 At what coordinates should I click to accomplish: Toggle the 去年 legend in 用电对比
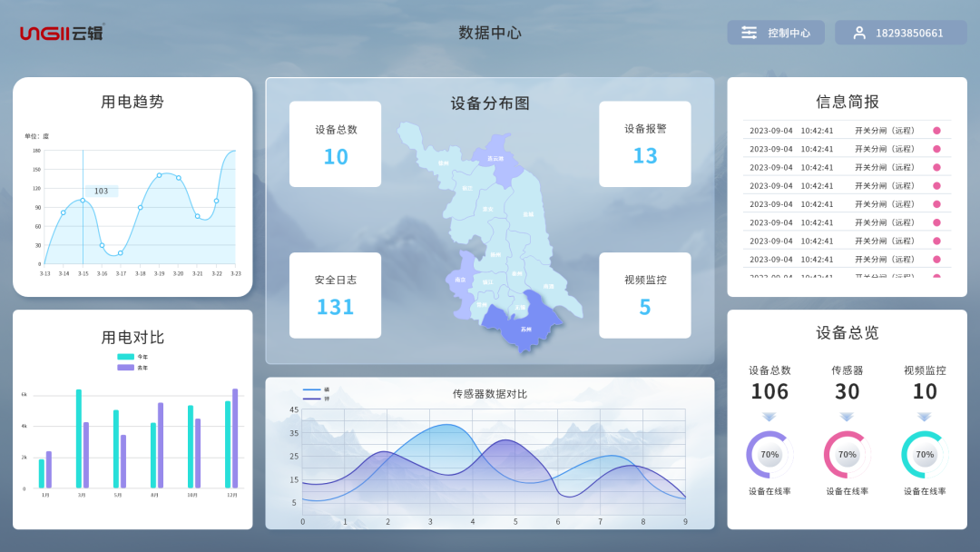[x=134, y=368]
